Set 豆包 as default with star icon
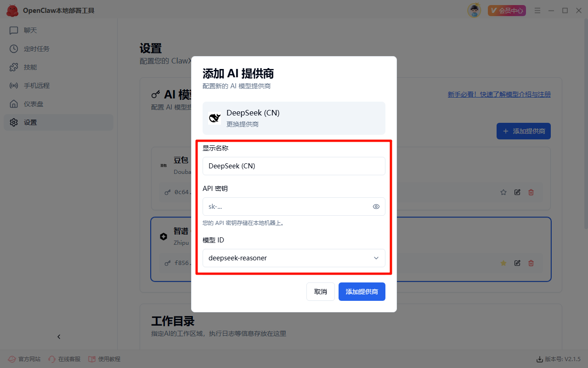588x368 pixels. click(503, 192)
